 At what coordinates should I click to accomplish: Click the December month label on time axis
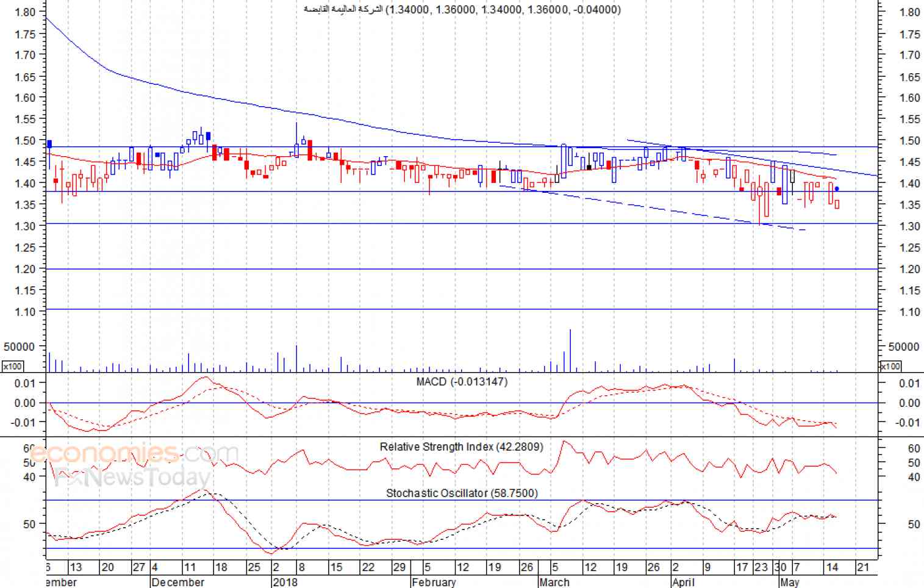tap(178, 582)
